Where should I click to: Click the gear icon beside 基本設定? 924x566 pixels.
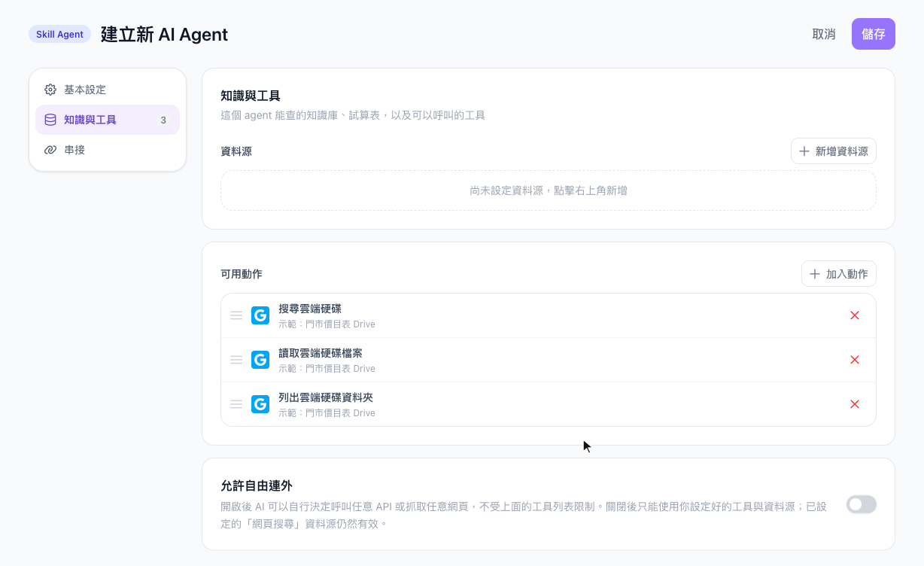(x=50, y=90)
